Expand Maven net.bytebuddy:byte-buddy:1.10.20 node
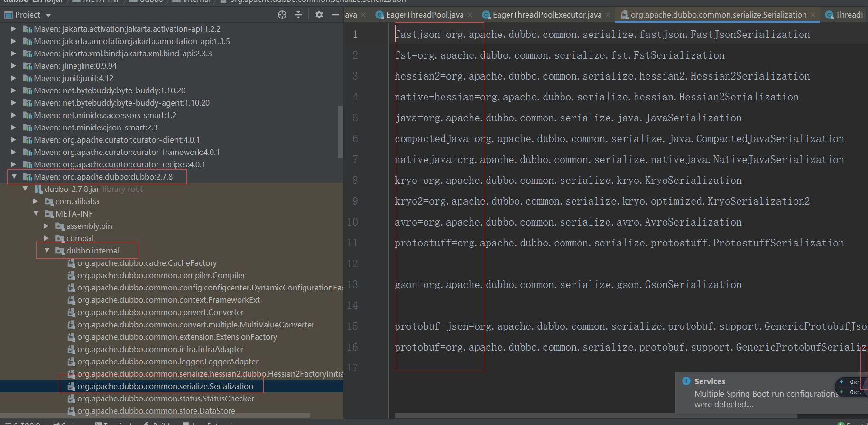Viewport: 868px width, 425px height. tap(14, 90)
